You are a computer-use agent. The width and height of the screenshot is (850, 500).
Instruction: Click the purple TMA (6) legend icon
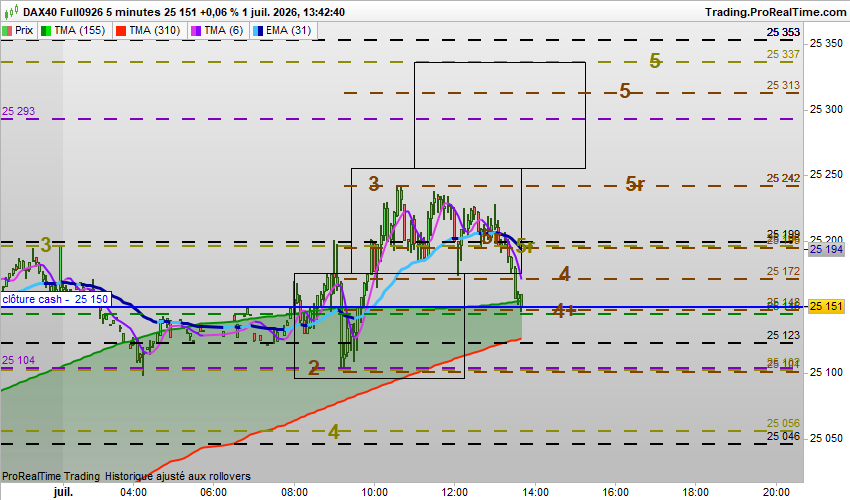[x=196, y=31]
